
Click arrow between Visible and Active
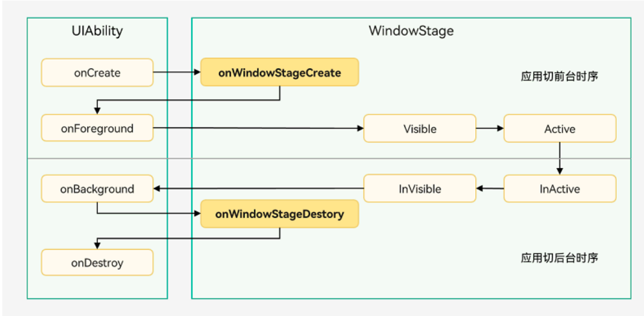pos(490,129)
